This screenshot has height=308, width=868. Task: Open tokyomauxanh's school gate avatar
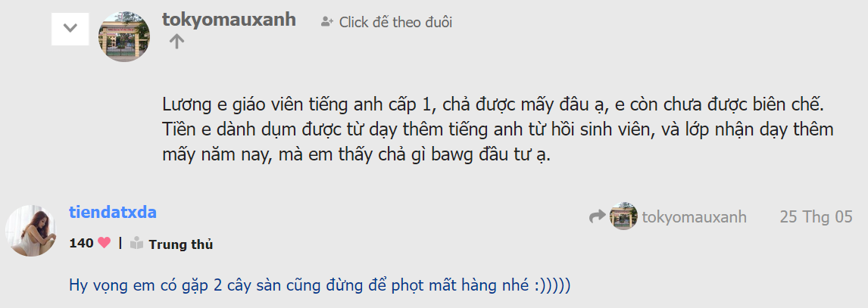coord(124,36)
